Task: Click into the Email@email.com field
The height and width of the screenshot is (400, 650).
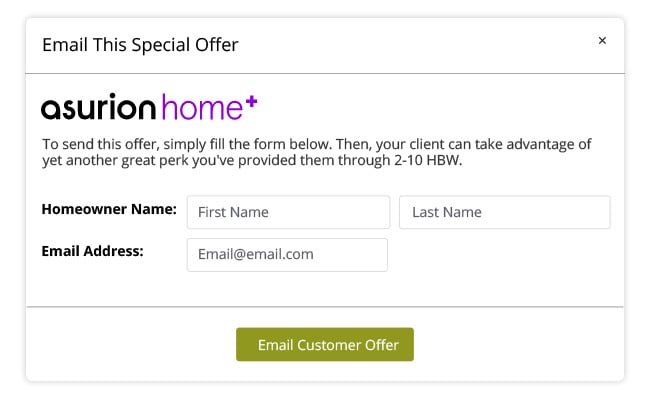Action: (287, 254)
